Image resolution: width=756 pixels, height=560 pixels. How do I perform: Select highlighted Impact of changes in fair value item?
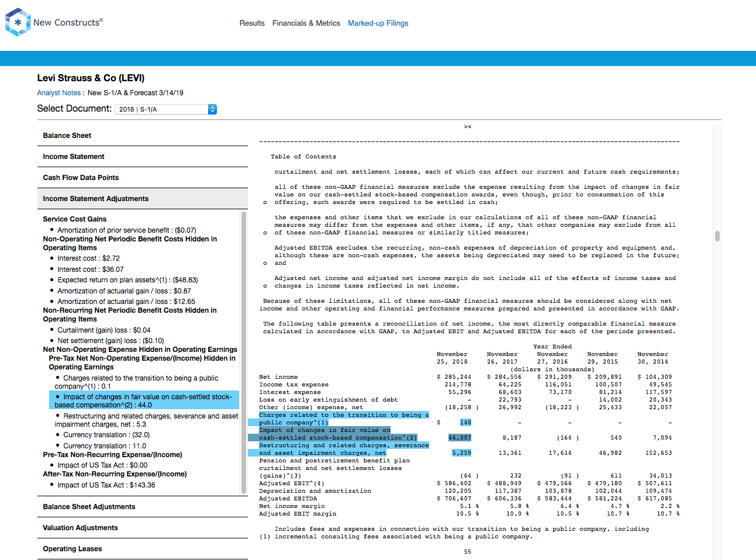[x=144, y=400]
